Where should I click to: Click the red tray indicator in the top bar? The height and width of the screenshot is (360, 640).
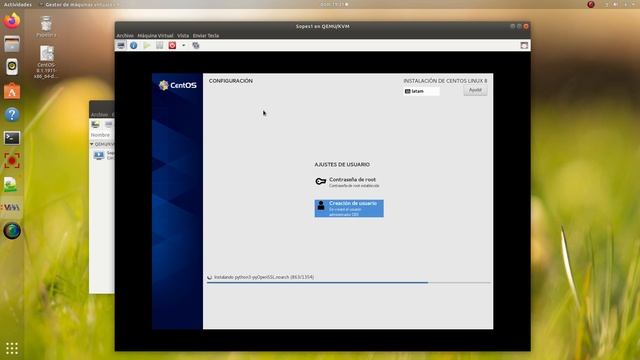pos(591,4)
